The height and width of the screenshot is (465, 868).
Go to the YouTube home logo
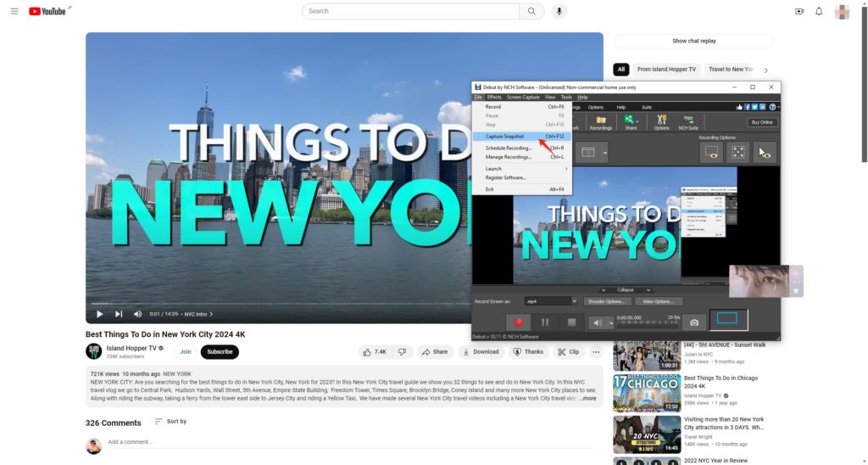(49, 11)
